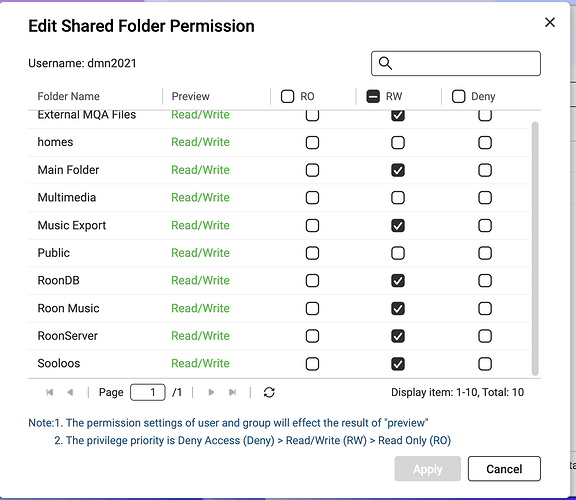Image resolution: width=576 pixels, height=500 pixels.
Task: Close the Edit Shared Folder Permission dialog
Action: [550, 22]
